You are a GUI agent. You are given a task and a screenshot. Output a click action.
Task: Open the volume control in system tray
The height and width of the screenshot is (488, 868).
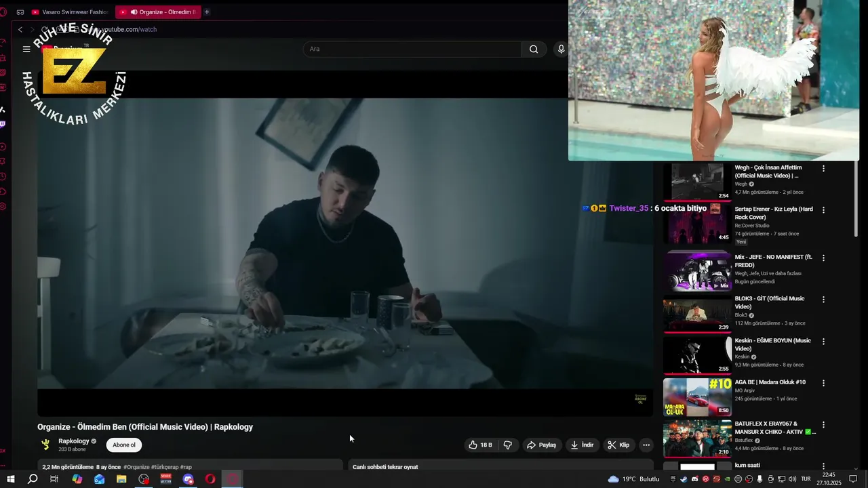[793, 479]
